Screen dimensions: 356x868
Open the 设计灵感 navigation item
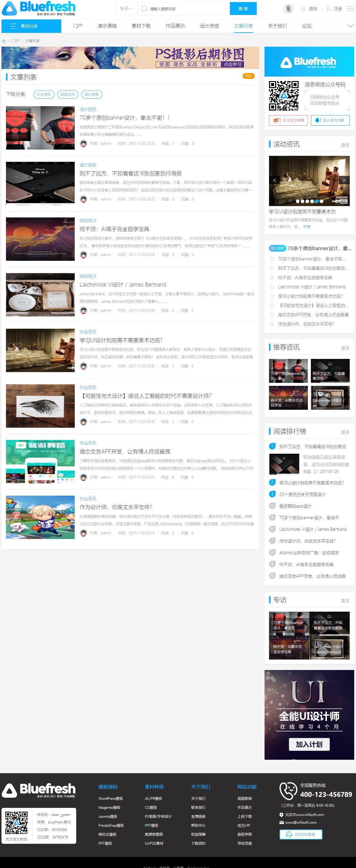(x=209, y=26)
